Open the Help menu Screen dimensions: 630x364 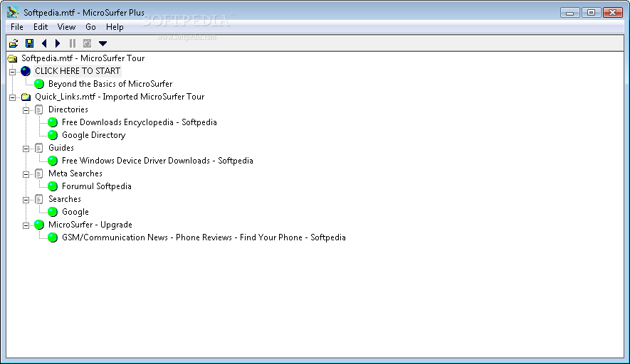point(115,27)
